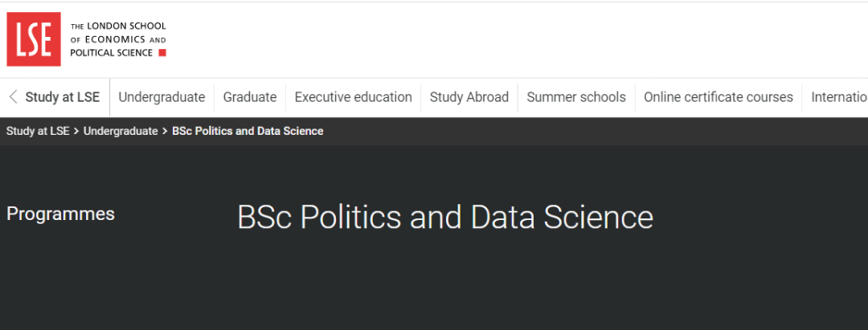Switch to the Undergraduate tab

pyautogui.click(x=162, y=97)
